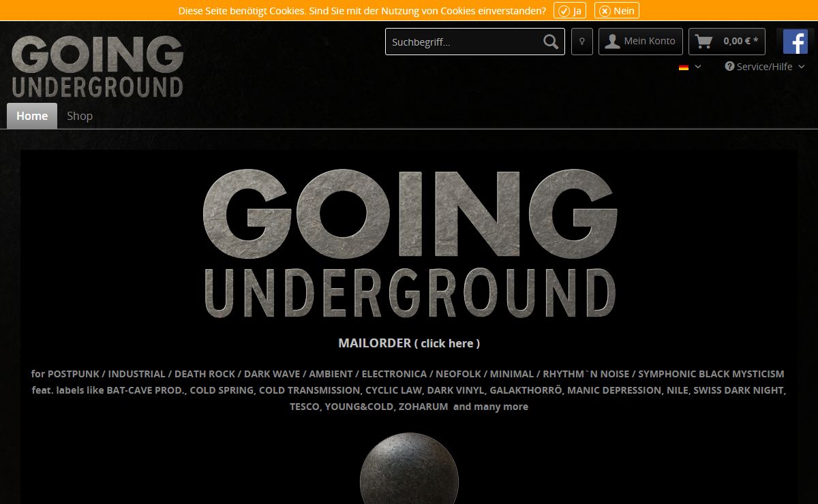Visit the Facebook page icon
818x504 pixels.
click(796, 42)
